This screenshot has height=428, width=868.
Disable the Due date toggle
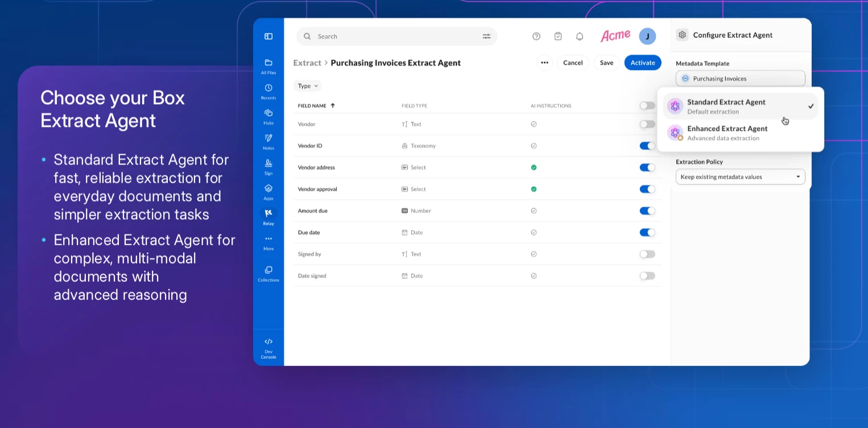pos(647,232)
